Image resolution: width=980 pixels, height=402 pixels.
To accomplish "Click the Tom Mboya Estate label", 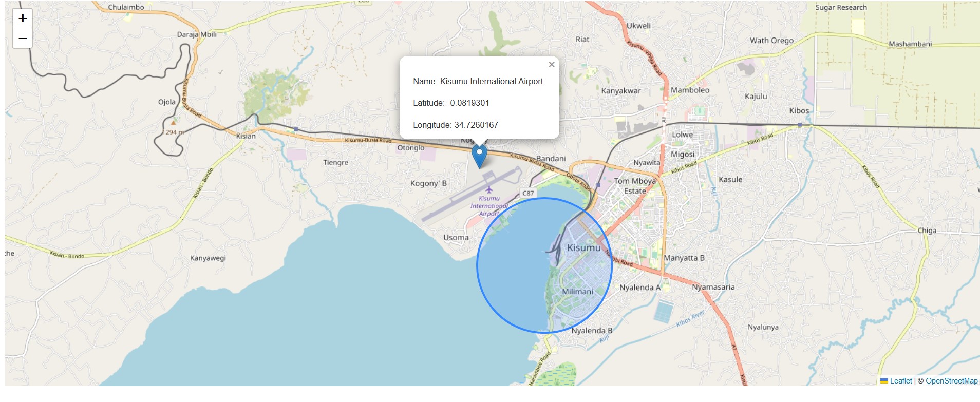I will 635,186.
